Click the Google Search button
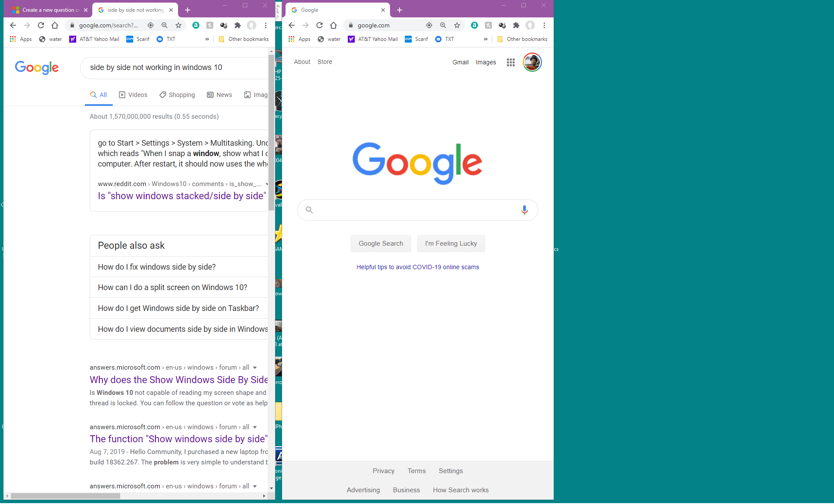 381,244
